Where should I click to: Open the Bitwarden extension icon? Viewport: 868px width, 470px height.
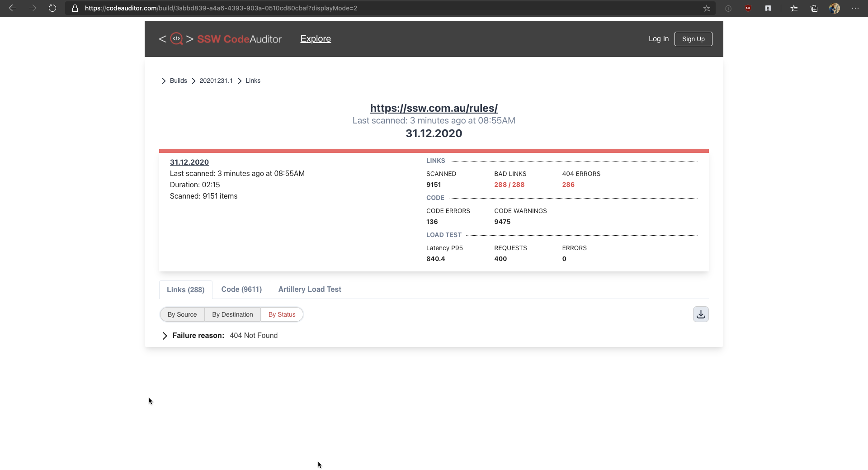[768, 8]
